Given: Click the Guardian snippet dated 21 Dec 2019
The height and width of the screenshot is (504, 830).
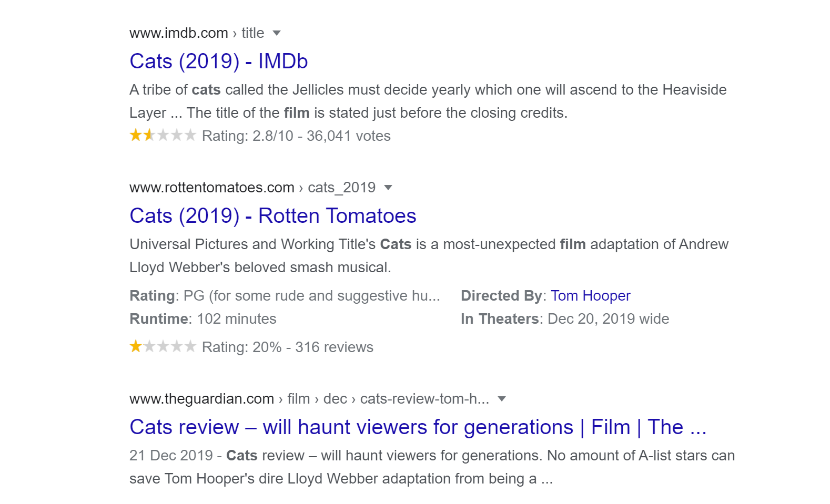Looking at the screenshot, I should pyautogui.click(x=431, y=467).
